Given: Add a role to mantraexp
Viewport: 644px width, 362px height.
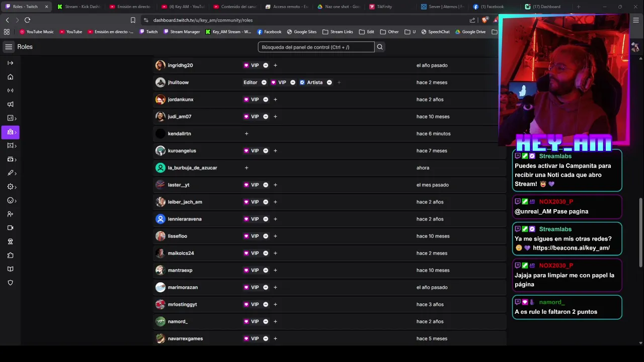Looking at the screenshot, I should (275, 270).
